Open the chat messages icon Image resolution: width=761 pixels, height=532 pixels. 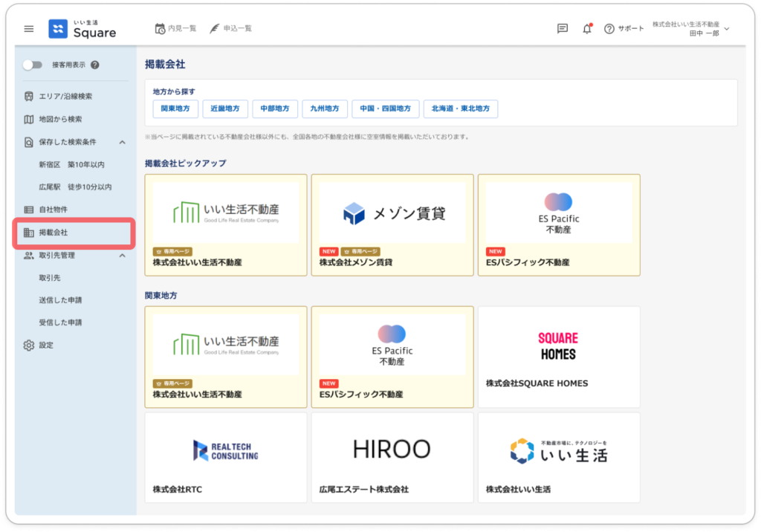click(x=563, y=29)
